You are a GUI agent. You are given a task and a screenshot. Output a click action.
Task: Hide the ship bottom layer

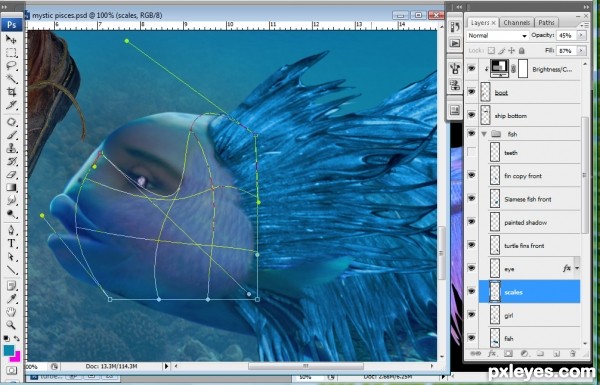click(x=471, y=115)
